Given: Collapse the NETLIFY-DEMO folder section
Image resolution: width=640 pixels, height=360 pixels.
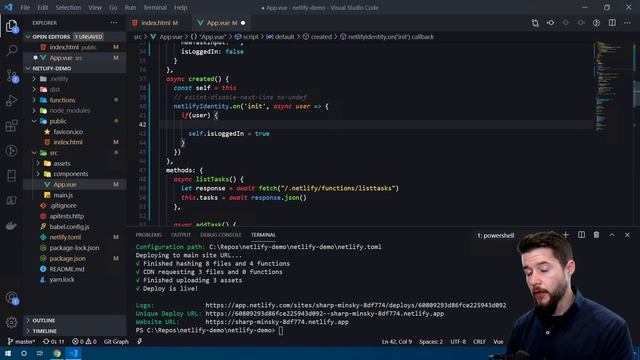Looking at the screenshot, I should point(75,69).
